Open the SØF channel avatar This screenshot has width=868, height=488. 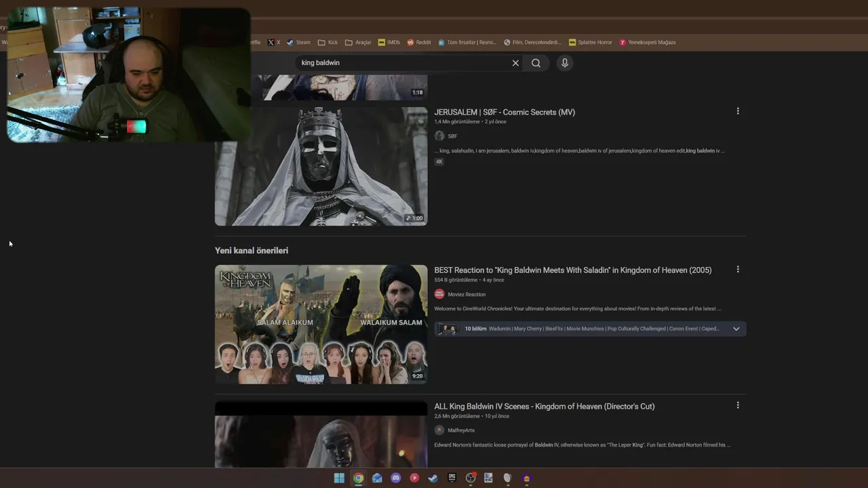point(439,136)
